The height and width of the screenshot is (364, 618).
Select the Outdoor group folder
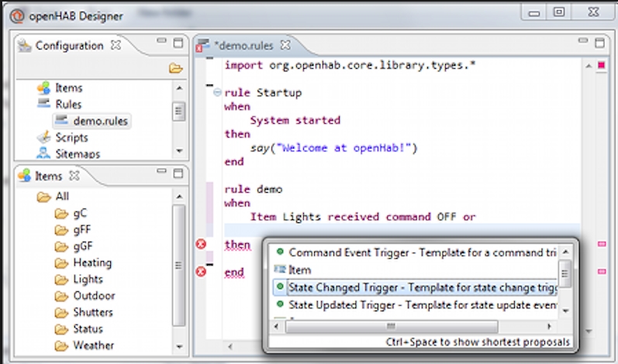coord(94,296)
